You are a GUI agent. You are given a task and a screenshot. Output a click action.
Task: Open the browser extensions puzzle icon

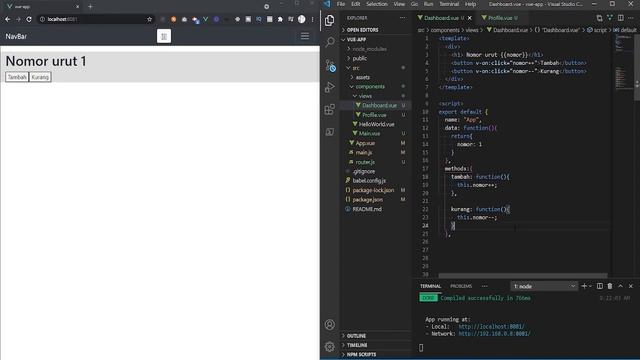280,19
